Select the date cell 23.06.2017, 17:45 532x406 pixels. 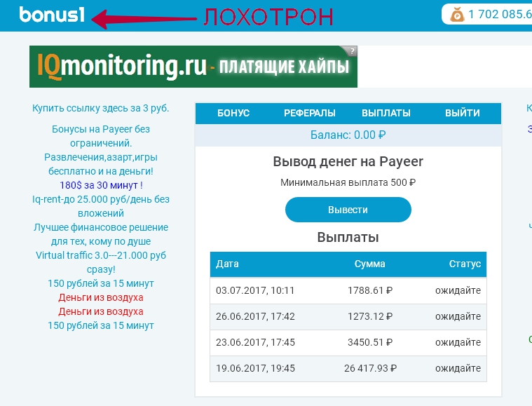(255, 342)
